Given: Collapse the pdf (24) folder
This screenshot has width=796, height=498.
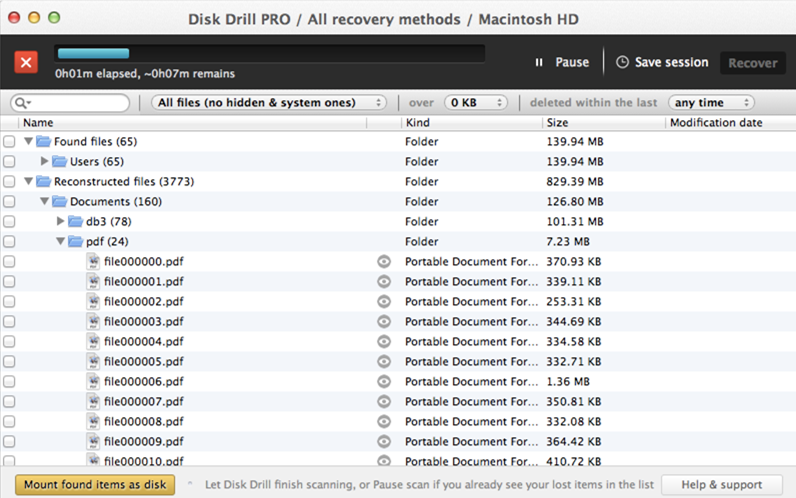Looking at the screenshot, I should (x=60, y=241).
